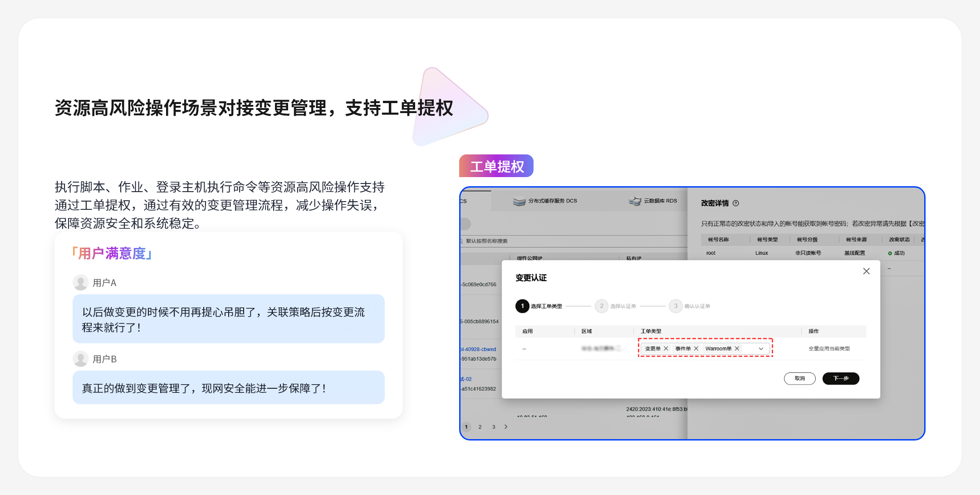
Task: Click 全量应用当前类型 link
Action: [829, 348]
